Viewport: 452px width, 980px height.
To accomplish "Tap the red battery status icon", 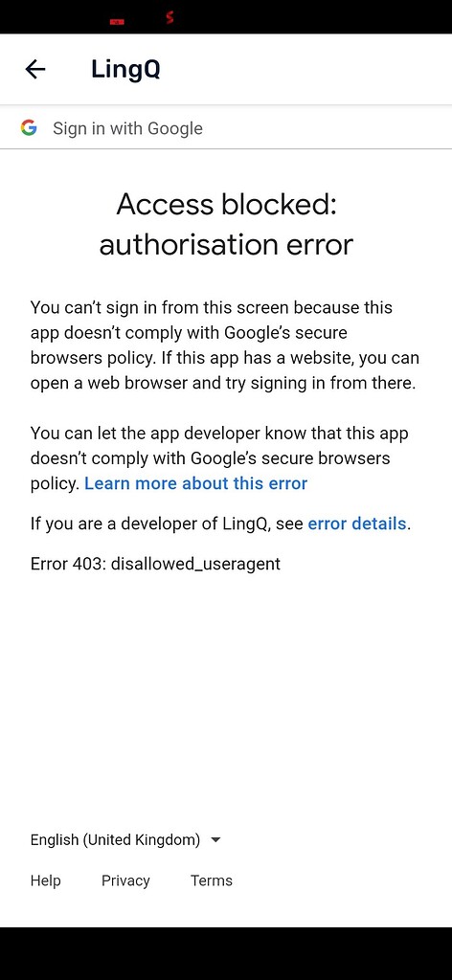I will click(x=117, y=21).
